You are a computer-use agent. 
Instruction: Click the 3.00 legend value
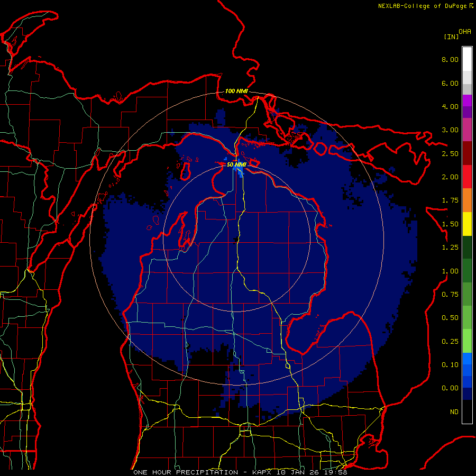click(x=450, y=130)
